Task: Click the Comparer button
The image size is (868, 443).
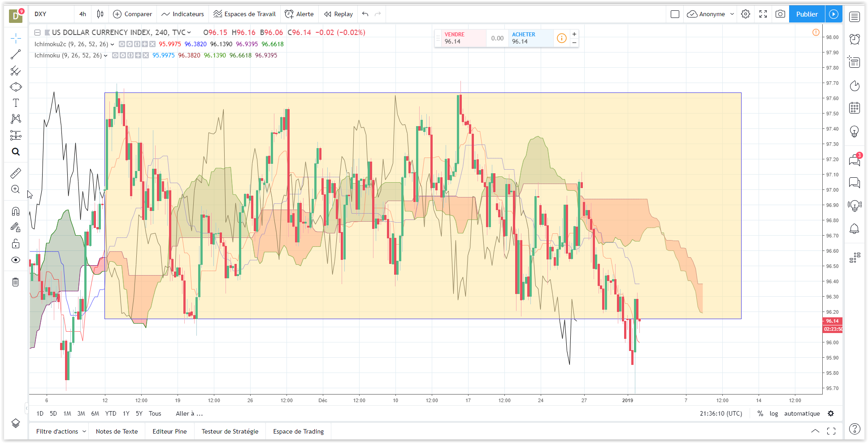Action: (x=133, y=14)
